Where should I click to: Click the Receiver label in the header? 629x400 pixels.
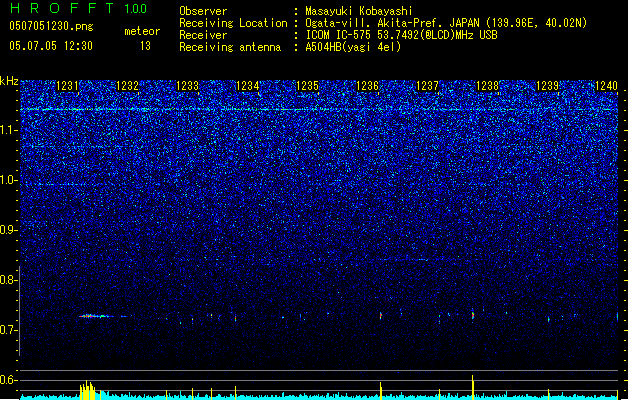tap(203, 35)
